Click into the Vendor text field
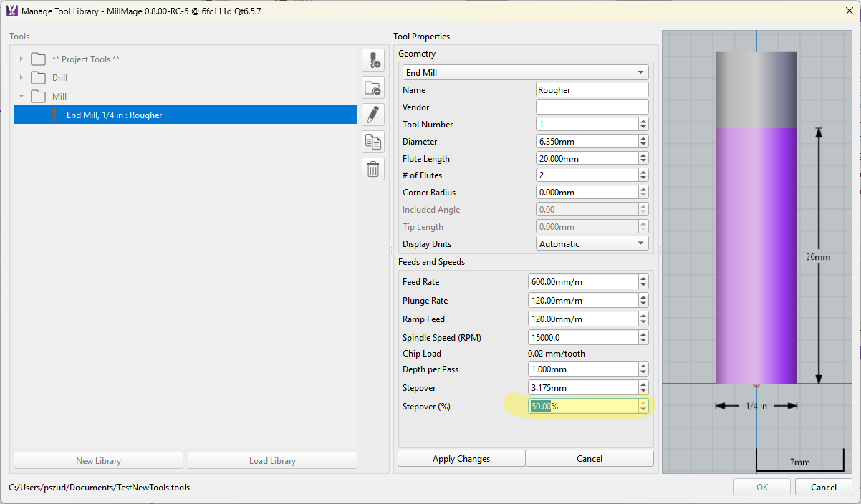This screenshot has height=504, width=861. pos(592,107)
